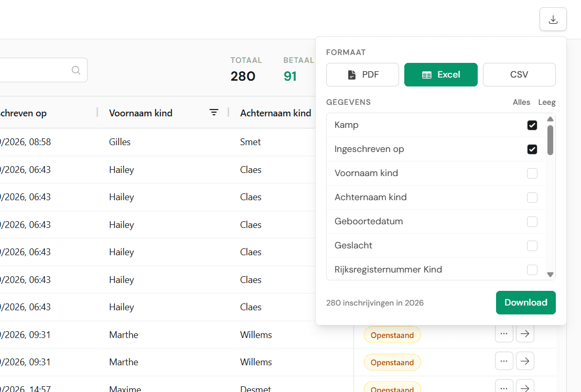Uncheck the Kamp checkbox
Viewport: 581px width, 392px height.
[532, 125]
